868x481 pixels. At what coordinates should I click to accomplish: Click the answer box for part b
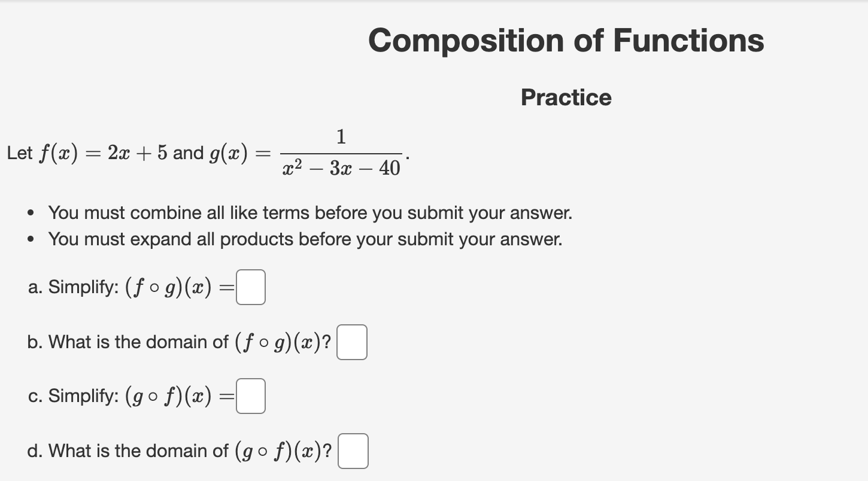351,342
